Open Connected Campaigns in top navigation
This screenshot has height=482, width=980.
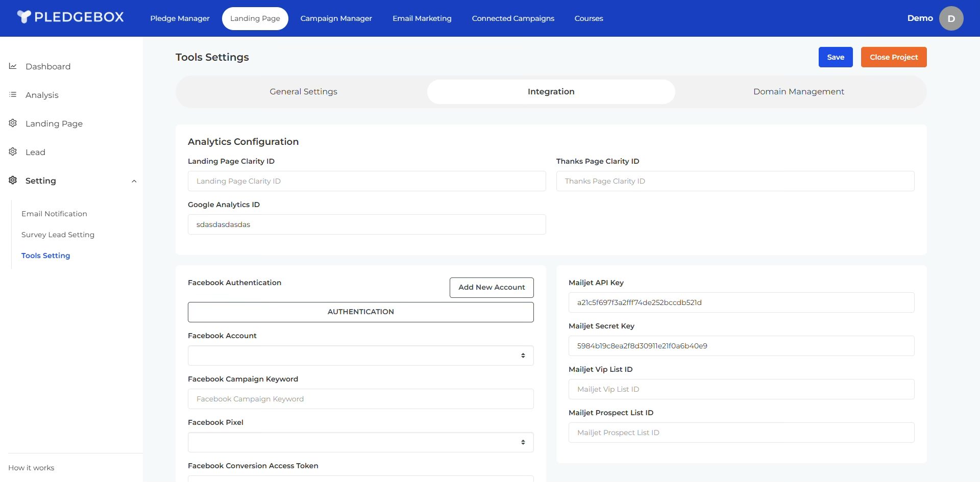(x=513, y=18)
